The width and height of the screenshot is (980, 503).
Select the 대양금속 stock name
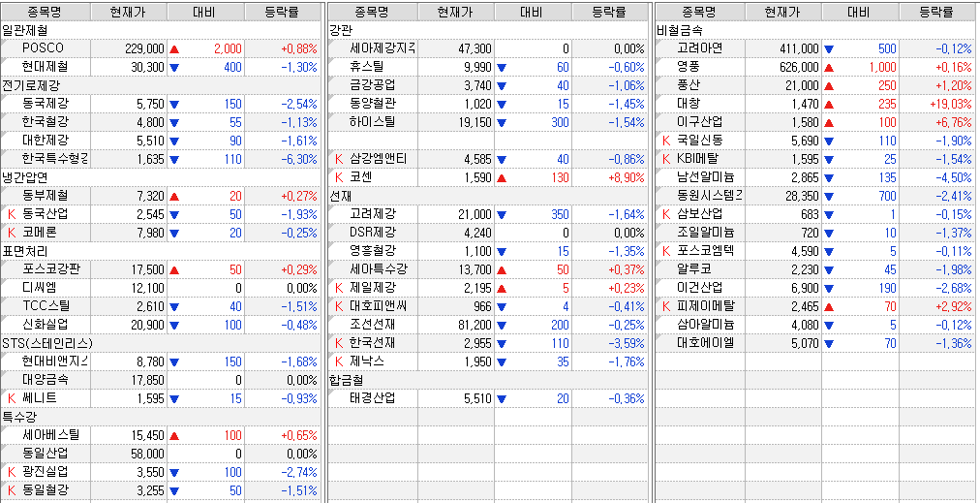45,379
